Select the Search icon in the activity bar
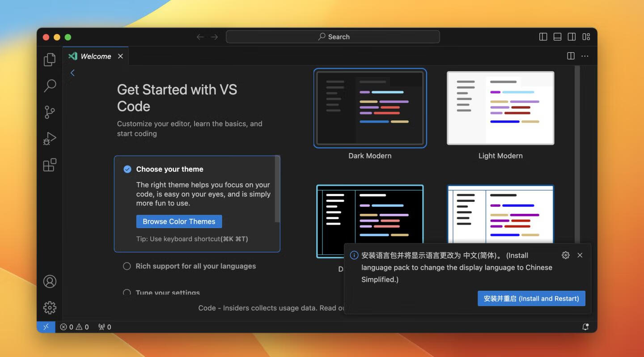This screenshot has width=644, height=357. pos(49,85)
